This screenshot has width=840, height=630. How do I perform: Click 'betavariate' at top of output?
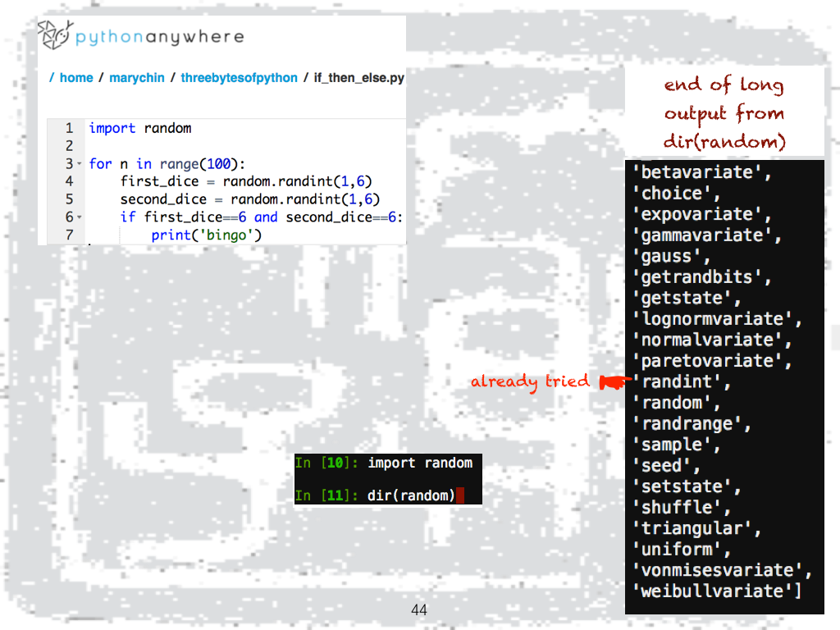[701, 172]
